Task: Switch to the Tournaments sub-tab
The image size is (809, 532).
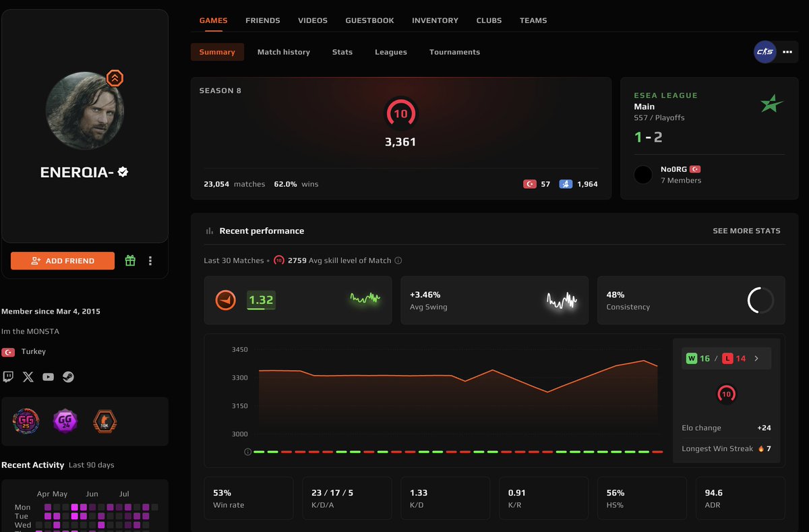Action: pos(454,52)
